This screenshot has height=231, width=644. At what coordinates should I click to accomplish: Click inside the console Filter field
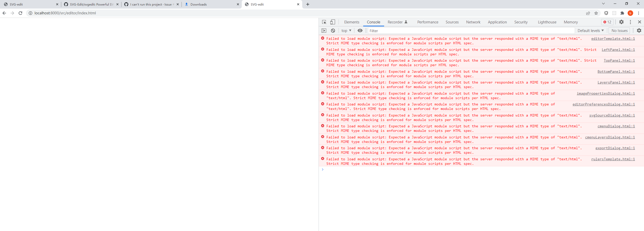pyautogui.click(x=428, y=30)
